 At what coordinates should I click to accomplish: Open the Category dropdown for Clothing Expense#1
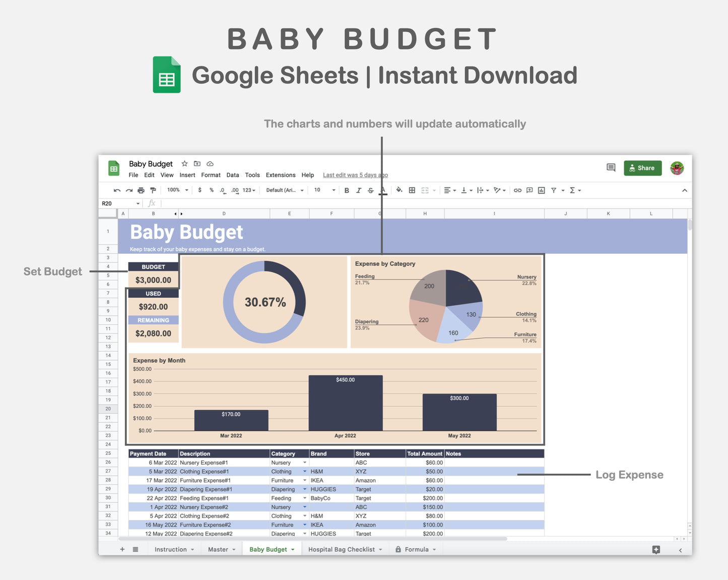304,471
